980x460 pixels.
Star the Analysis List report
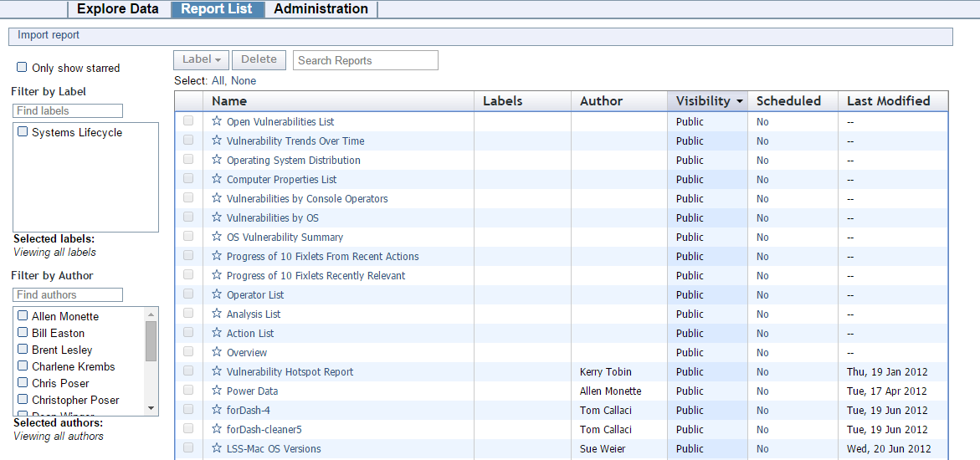(217, 313)
